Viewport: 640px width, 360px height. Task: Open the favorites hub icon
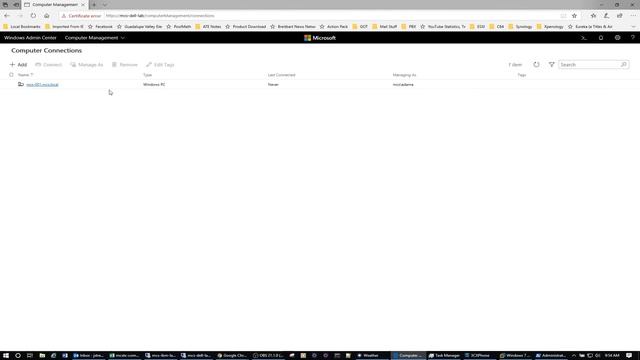click(593, 16)
